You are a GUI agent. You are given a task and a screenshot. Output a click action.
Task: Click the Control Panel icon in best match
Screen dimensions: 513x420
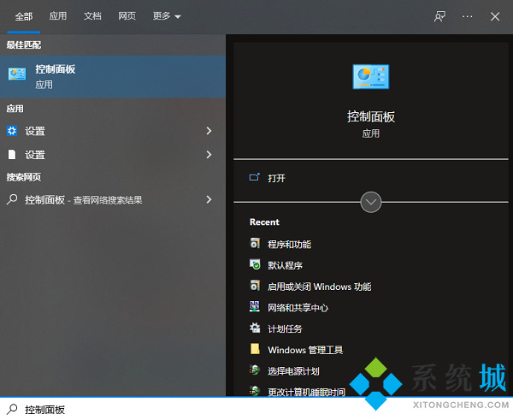[17, 74]
